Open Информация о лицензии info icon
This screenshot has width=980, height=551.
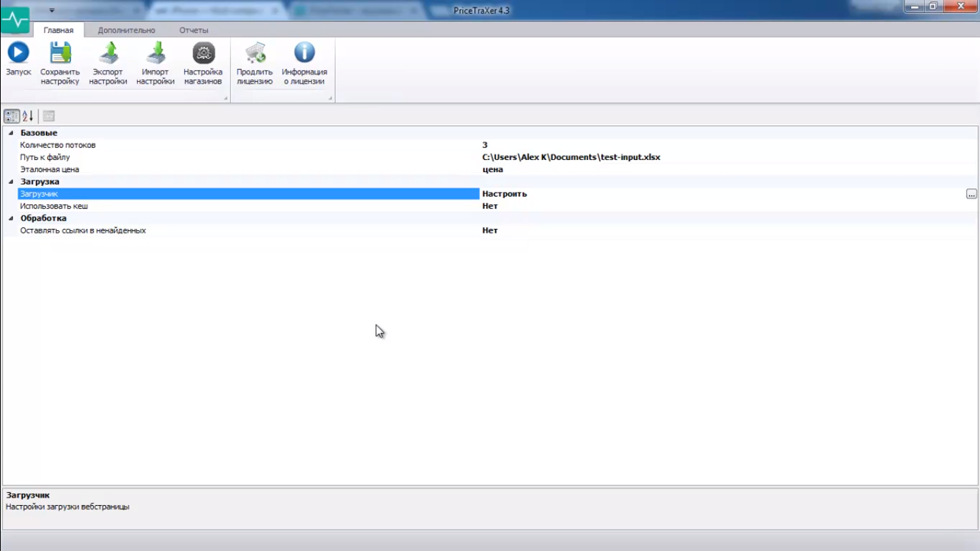[304, 52]
